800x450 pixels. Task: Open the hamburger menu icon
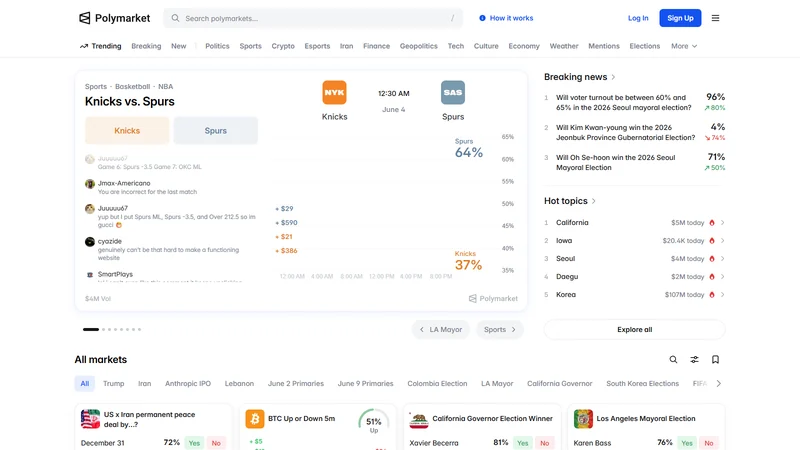(x=715, y=18)
